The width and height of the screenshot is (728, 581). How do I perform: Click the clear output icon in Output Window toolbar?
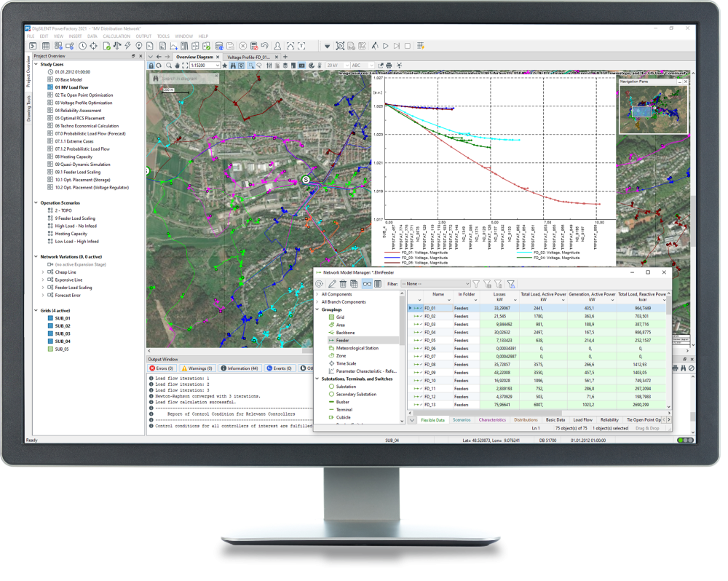692,368
